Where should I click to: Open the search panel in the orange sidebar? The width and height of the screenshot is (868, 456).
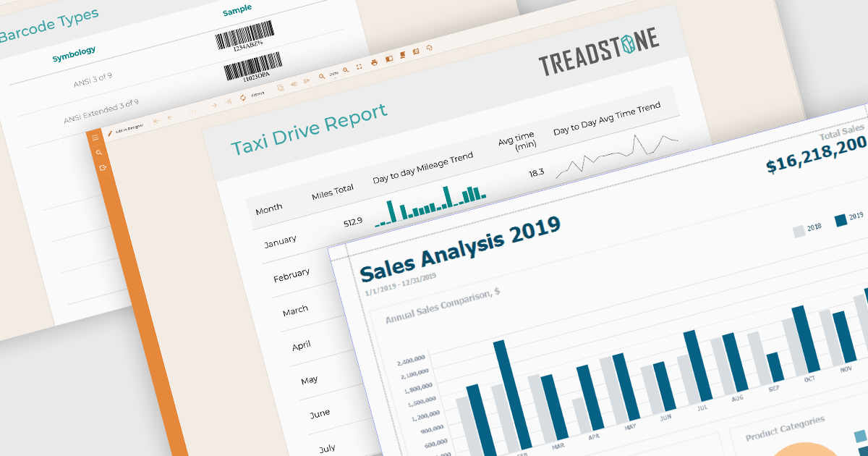point(98,153)
